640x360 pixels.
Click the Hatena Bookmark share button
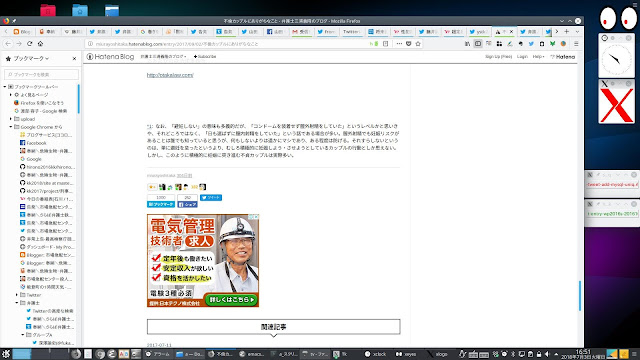[161, 204]
